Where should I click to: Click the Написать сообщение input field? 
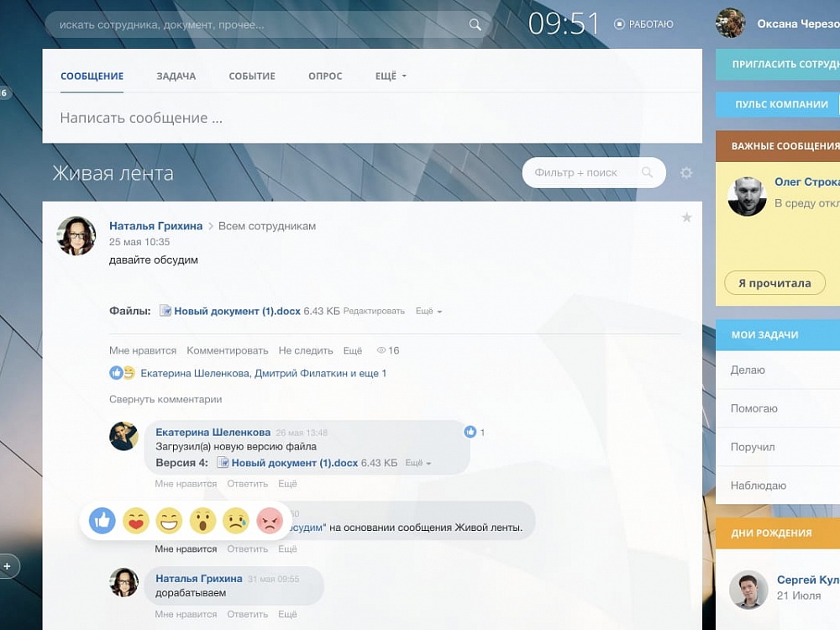372,118
